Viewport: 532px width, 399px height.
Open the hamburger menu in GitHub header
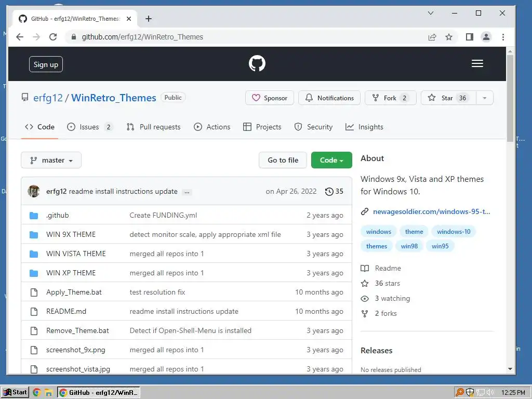pyautogui.click(x=477, y=63)
